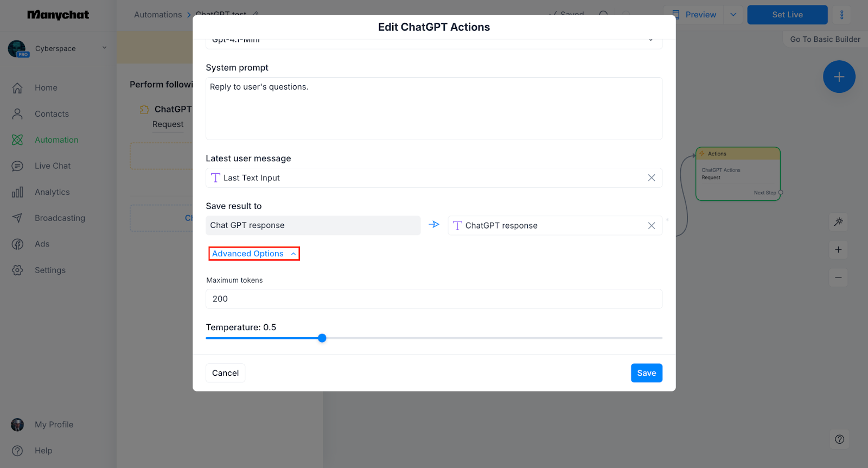Clear the Last Text Input field
Screen dimensions: 868x468
(651, 178)
